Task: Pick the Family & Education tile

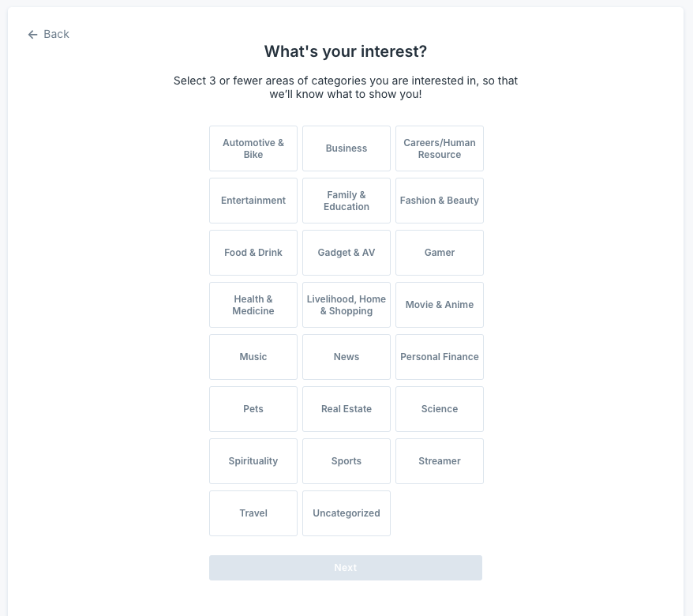Action: pos(346,201)
